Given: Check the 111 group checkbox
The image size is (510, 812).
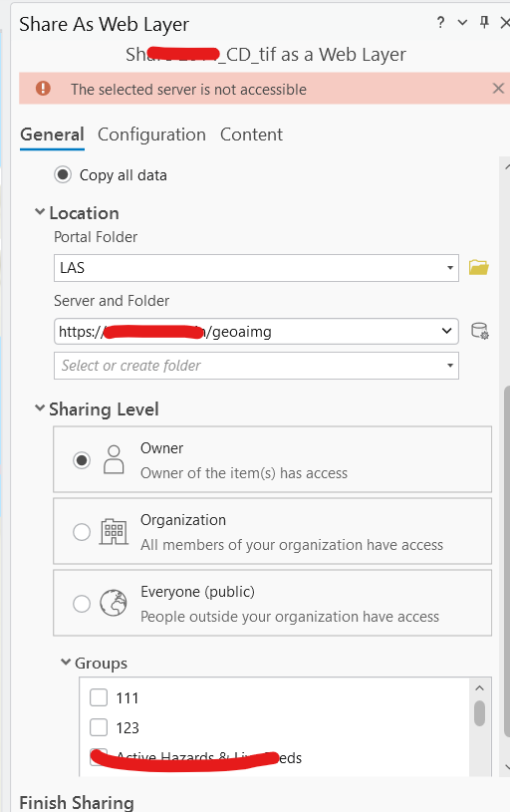Looking at the screenshot, I should pyautogui.click(x=99, y=697).
